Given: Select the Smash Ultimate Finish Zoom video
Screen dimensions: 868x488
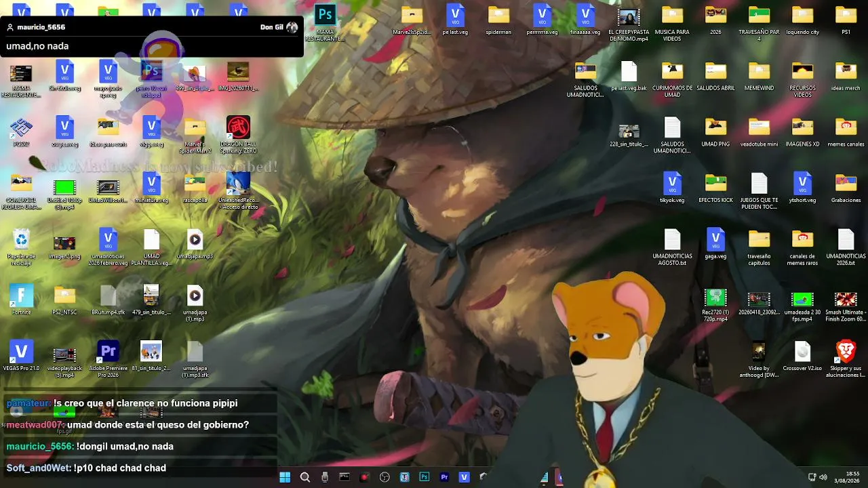Looking at the screenshot, I should (x=846, y=306).
